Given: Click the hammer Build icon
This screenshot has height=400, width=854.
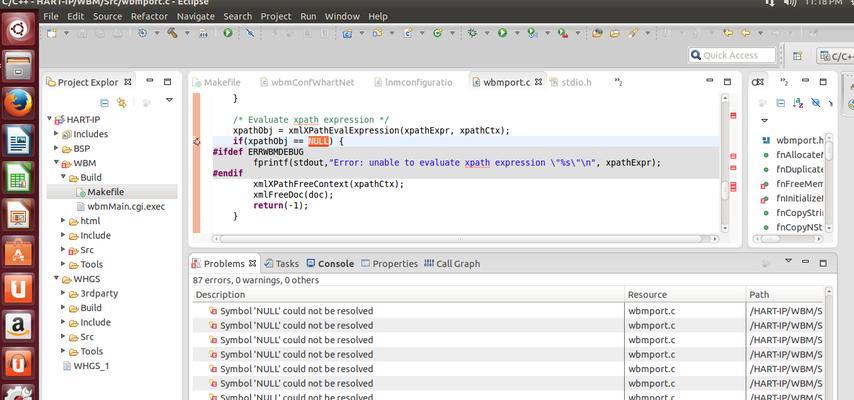Looking at the screenshot, I should 173,33.
